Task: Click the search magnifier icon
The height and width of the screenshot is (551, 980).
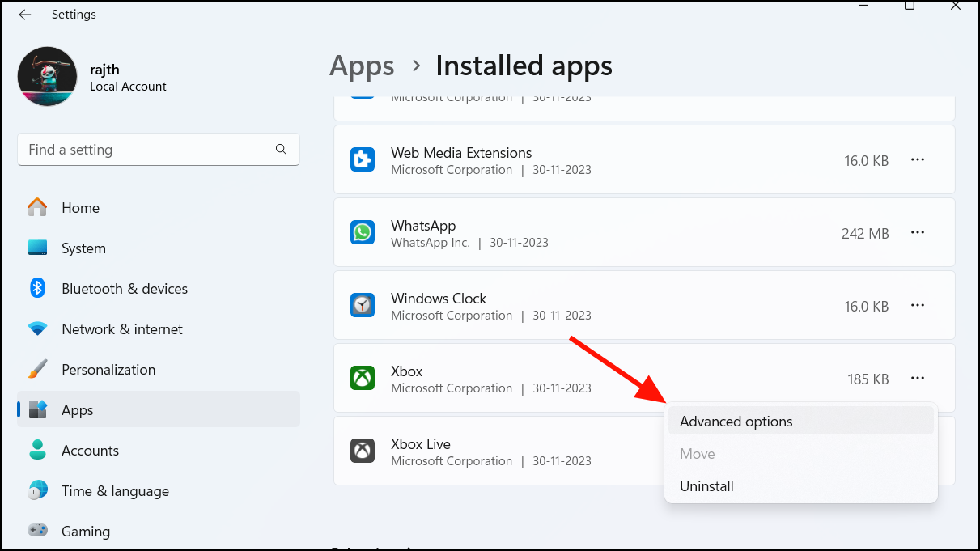Action: pyautogui.click(x=281, y=150)
